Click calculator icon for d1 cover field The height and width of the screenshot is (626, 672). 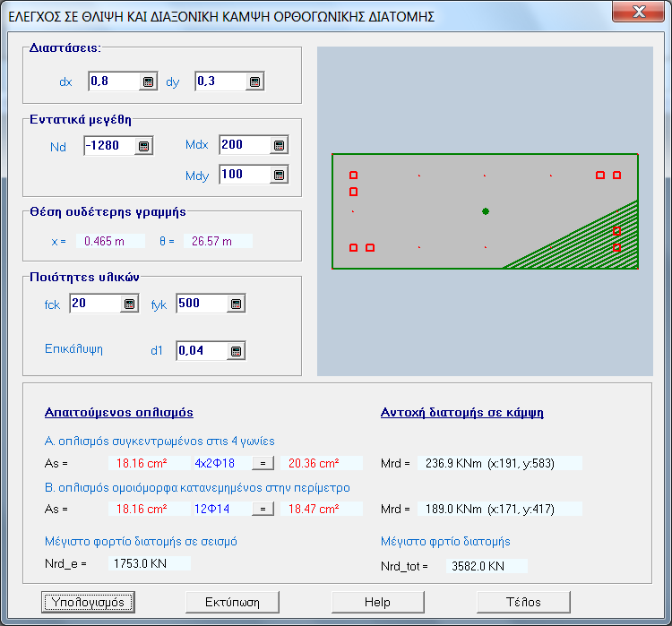236,351
